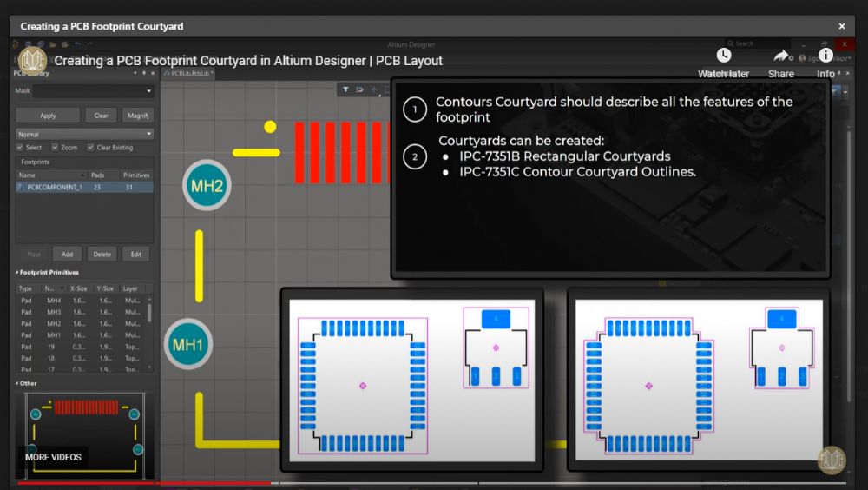This screenshot has width=868, height=490.
Task: Click the snap options icon in active bar
Action: (x=360, y=89)
